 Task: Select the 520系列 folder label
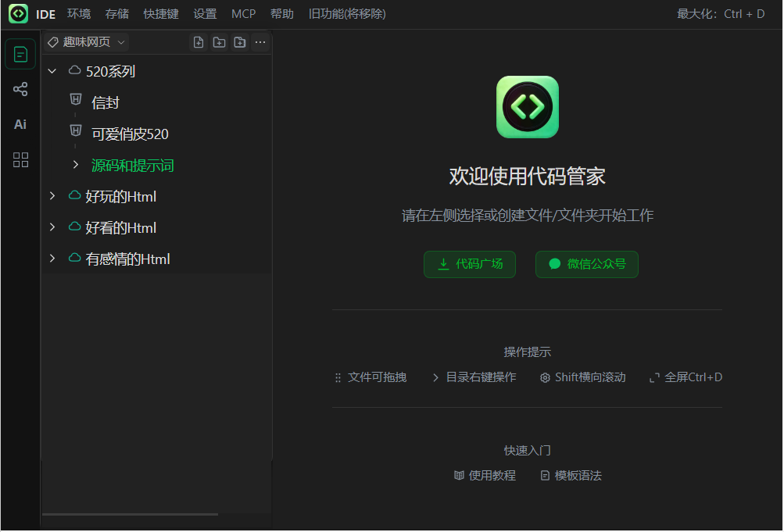coord(110,71)
